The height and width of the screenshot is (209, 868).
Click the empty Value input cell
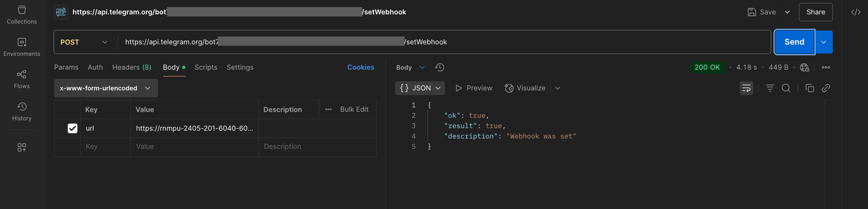(x=194, y=147)
